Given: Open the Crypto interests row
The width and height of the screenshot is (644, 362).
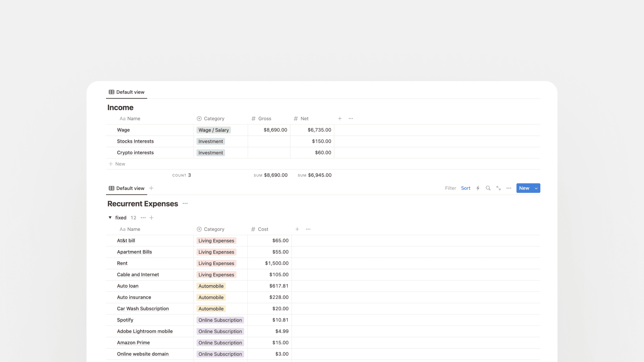Looking at the screenshot, I should tap(135, 153).
